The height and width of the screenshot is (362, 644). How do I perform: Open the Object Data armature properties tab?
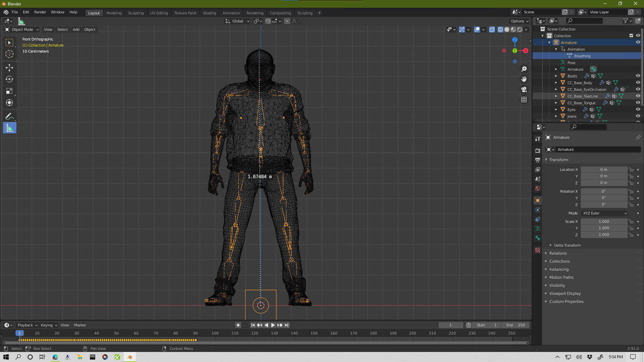[x=538, y=229]
